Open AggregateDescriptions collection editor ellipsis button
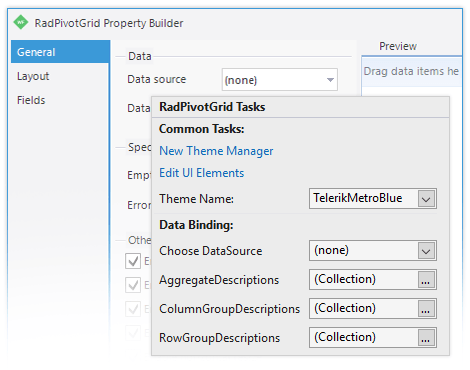Screen dimensions: 470x370 (x=426, y=279)
